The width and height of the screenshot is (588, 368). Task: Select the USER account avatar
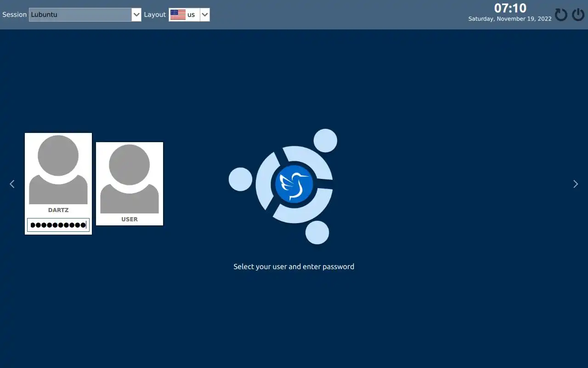point(130,179)
